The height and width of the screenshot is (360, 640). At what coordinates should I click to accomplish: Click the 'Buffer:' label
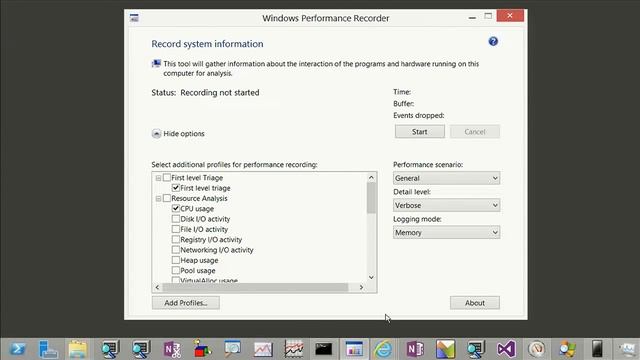(x=404, y=104)
